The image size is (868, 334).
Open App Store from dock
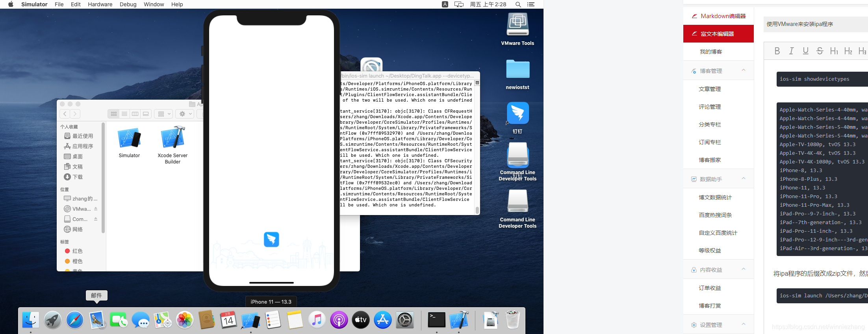tap(383, 320)
